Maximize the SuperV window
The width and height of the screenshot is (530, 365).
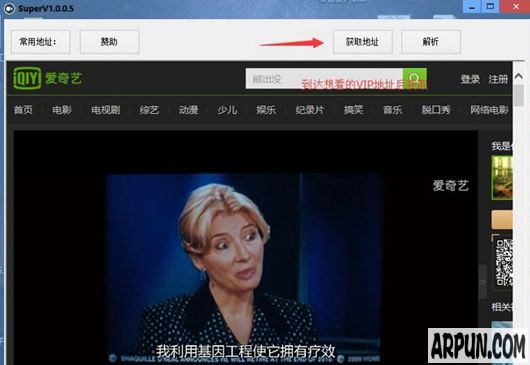(x=491, y=7)
